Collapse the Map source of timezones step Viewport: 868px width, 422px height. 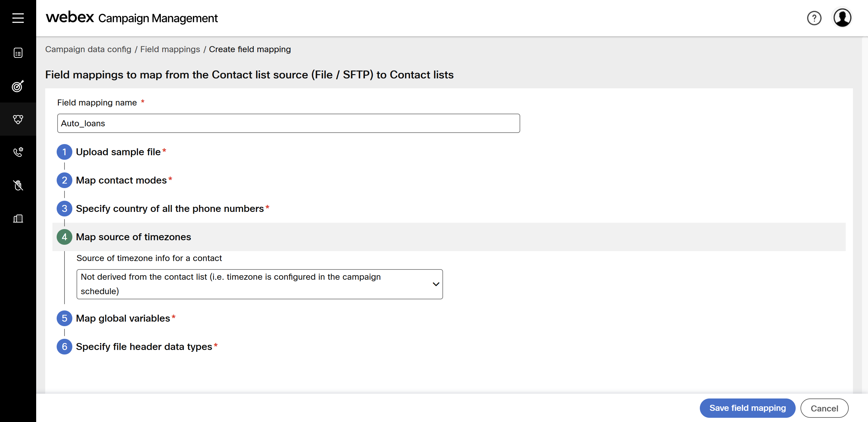click(449, 237)
